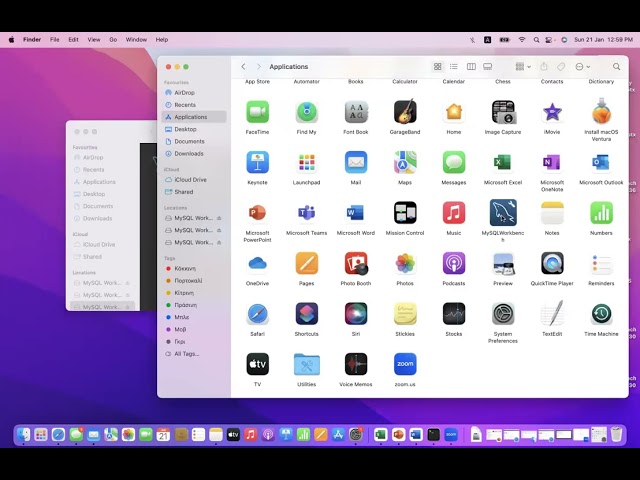This screenshot has height=480, width=640.
Task: Switch to column view in Finder toolbar
Action: [x=471, y=67]
